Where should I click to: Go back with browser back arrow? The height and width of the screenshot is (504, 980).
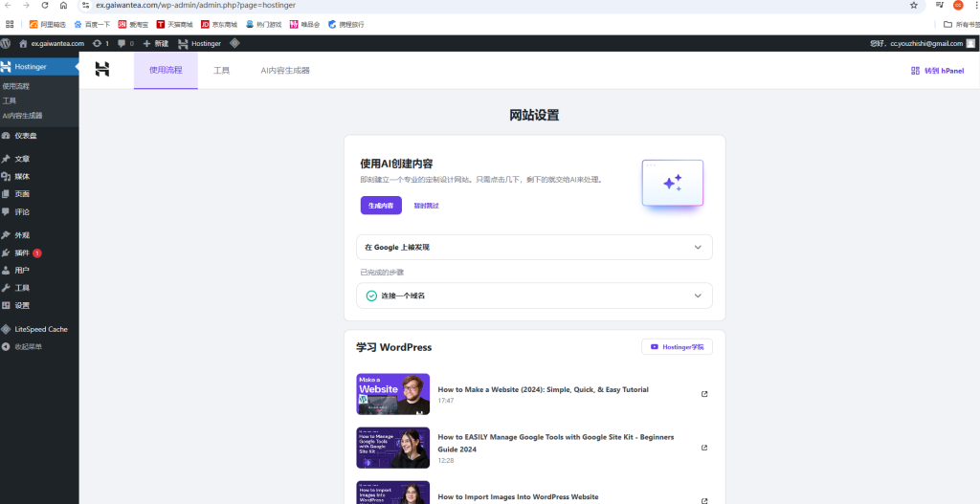tap(8, 5)
